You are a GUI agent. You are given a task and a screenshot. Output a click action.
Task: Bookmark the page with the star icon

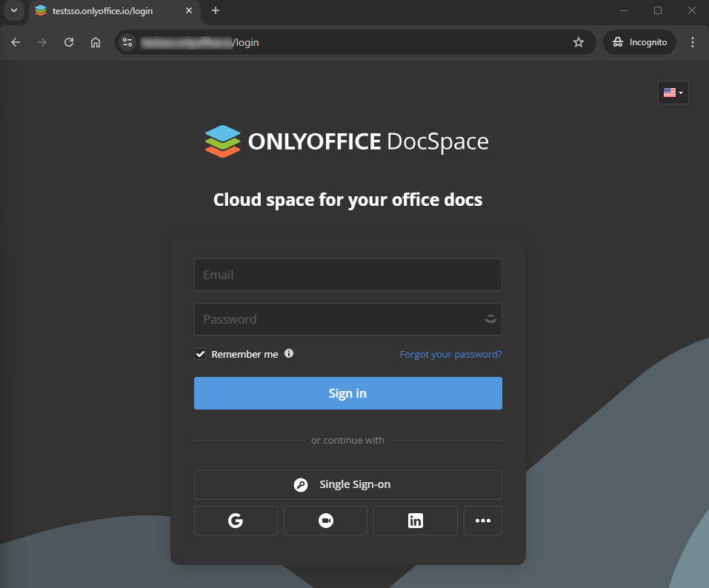[x=579, y=42]
